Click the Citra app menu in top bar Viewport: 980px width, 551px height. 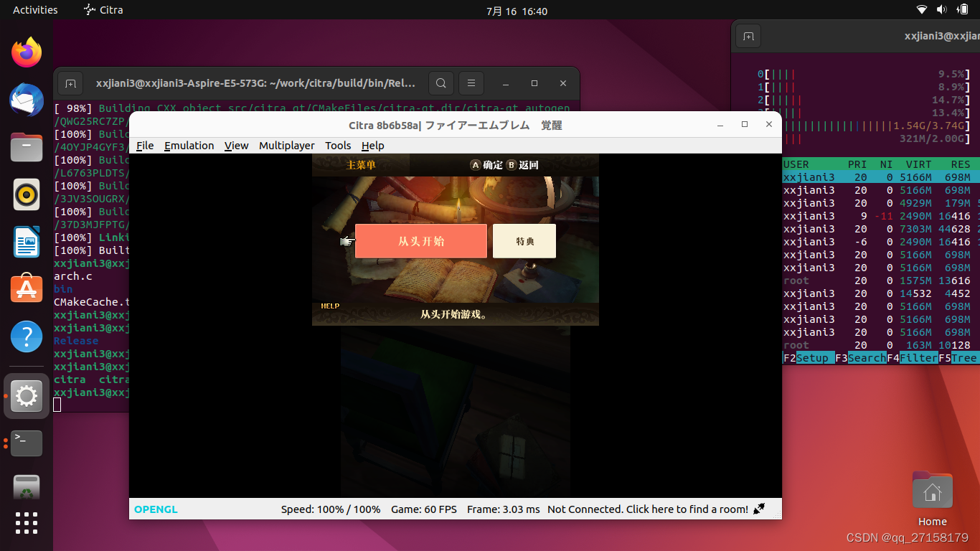click(103, 10)
